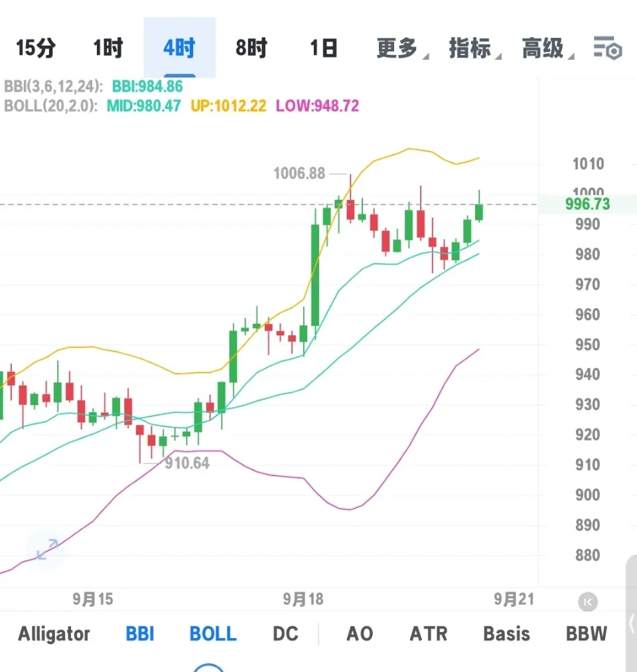Open the 指标 indicators dropdown

[472, 48]
